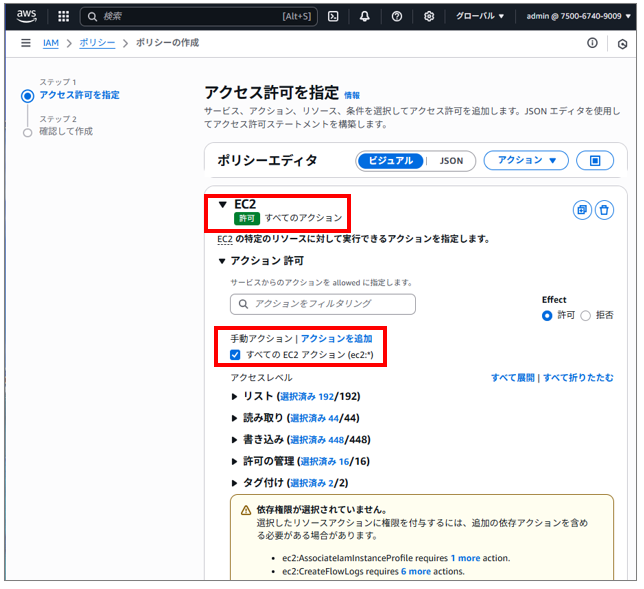Viewport: 644px width, 589px height.
Task: Focus the AWS 検索 search box
Action: (198, 16)
